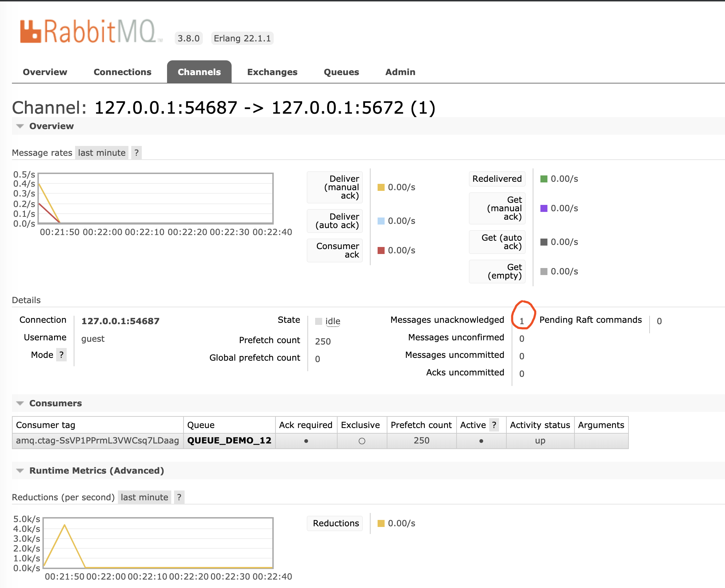The height and width of the screenshot is (588, 725).
Task: Click help icon next to Message rates
Action: point(137,153)
